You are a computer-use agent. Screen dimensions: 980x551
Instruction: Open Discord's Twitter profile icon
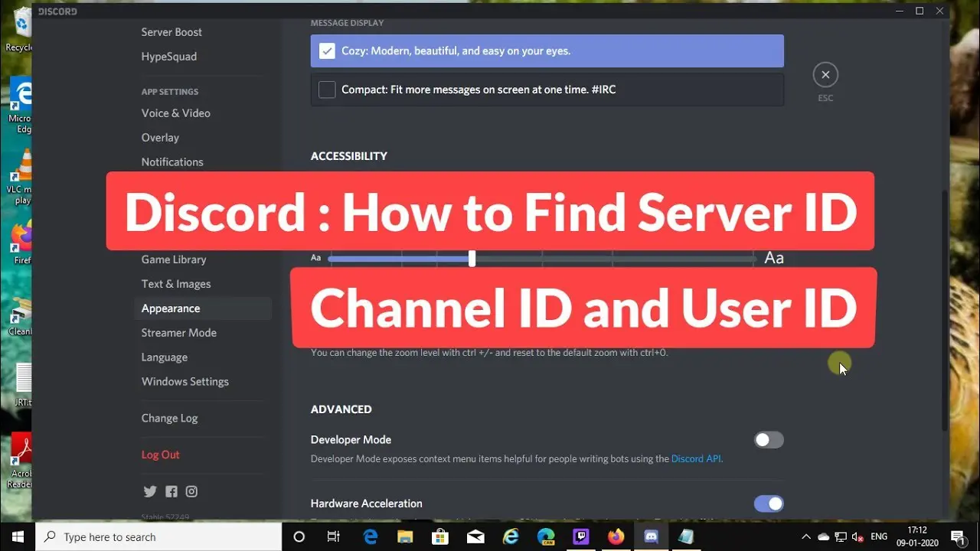pyautogui.click(x=150, y=491)
